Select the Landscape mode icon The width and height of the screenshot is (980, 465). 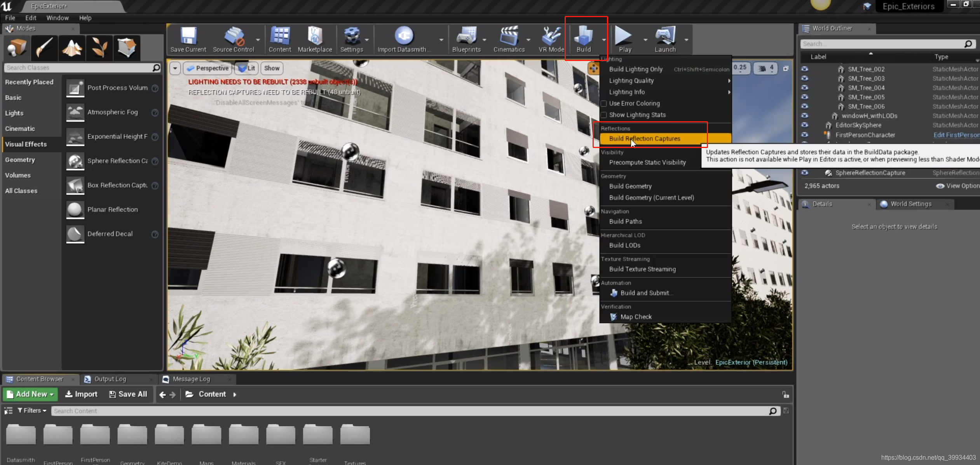pos(72,48)
